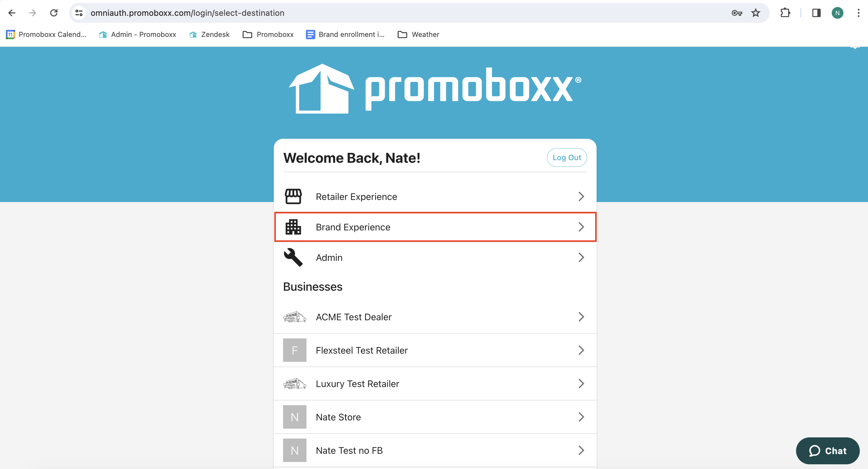Select the Admin destination
868x469 pixels.
(435, 257)
